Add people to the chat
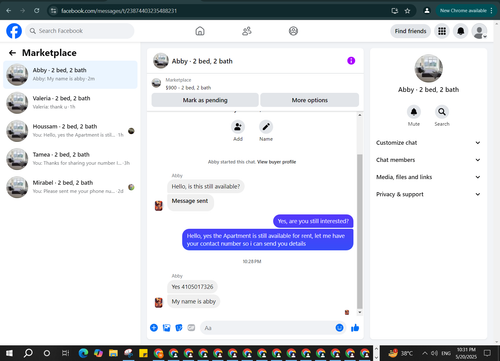The width and height of the screenshot is (500, 361). (238, 127)
